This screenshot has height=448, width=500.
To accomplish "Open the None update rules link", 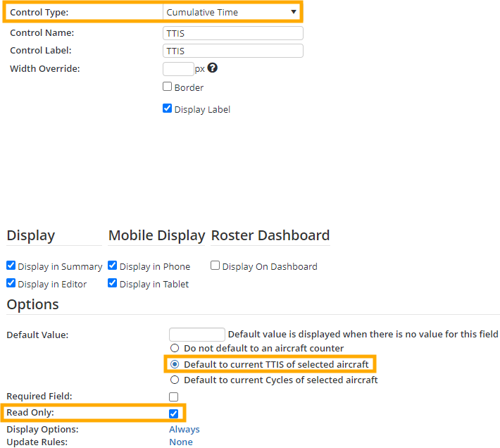I will coord(180,442).
